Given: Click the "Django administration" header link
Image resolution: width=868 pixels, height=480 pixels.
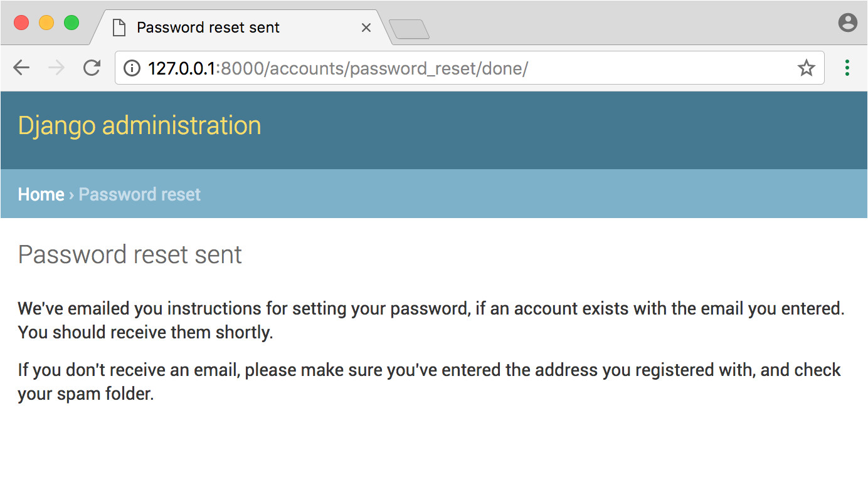Looking at the screenshot, I should tap(139, 125).
